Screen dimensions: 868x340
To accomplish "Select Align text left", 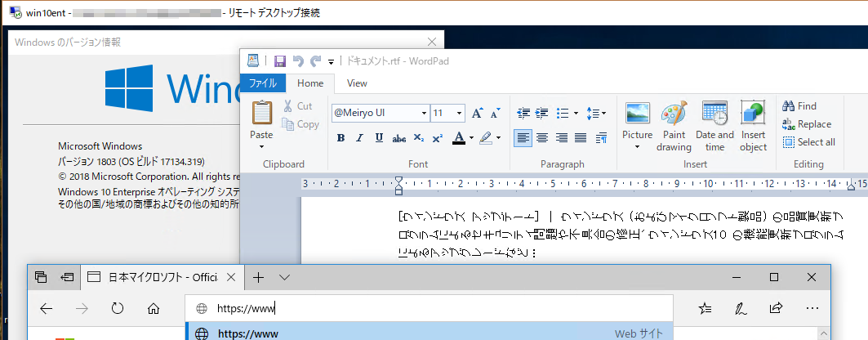I will (523, 138).
